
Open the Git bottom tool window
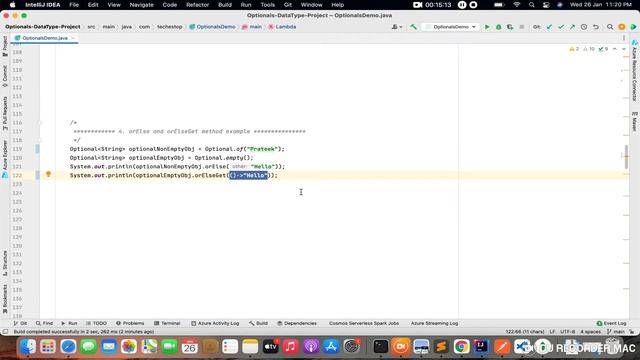pyautogui.click(x=20, y=323)
